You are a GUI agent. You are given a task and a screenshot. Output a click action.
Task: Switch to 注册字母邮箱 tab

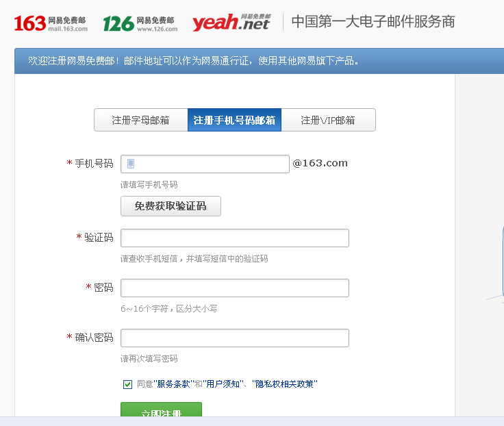(x=140, y=120)
